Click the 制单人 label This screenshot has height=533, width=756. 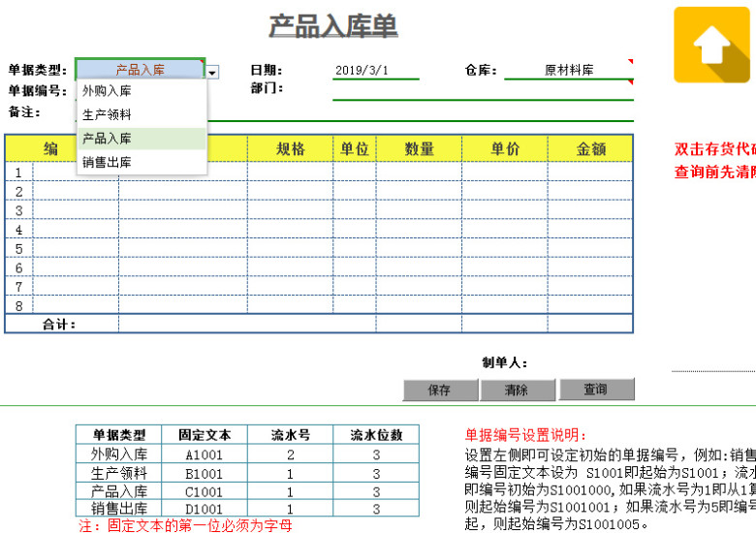[505, 362]
